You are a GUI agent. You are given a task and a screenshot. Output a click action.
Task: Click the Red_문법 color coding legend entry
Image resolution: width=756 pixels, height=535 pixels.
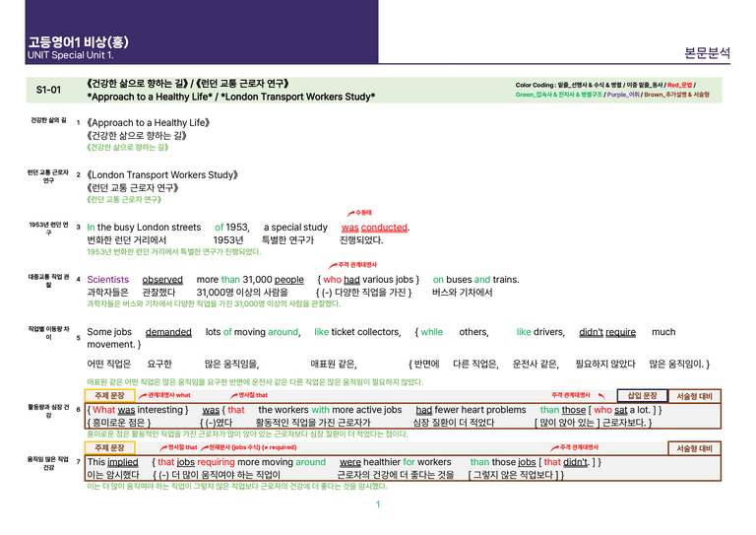pyautogui.click(x=679, y=85)
